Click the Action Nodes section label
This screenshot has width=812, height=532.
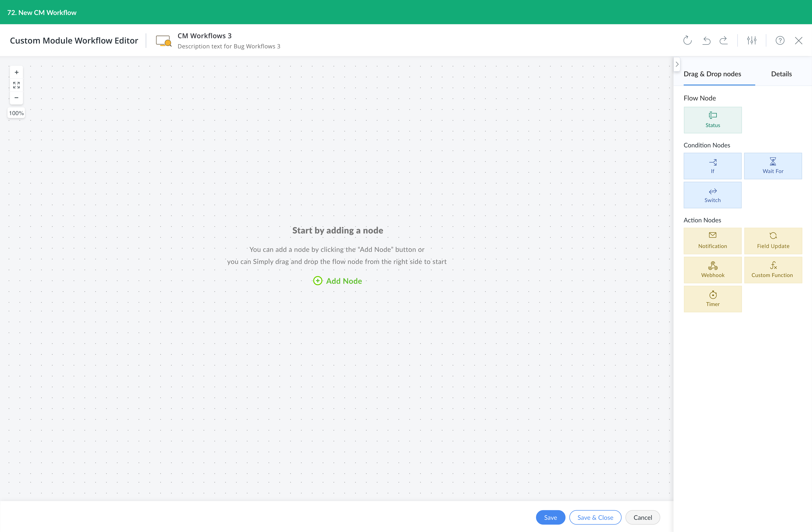pyautogui.click(x=703, y=220)
